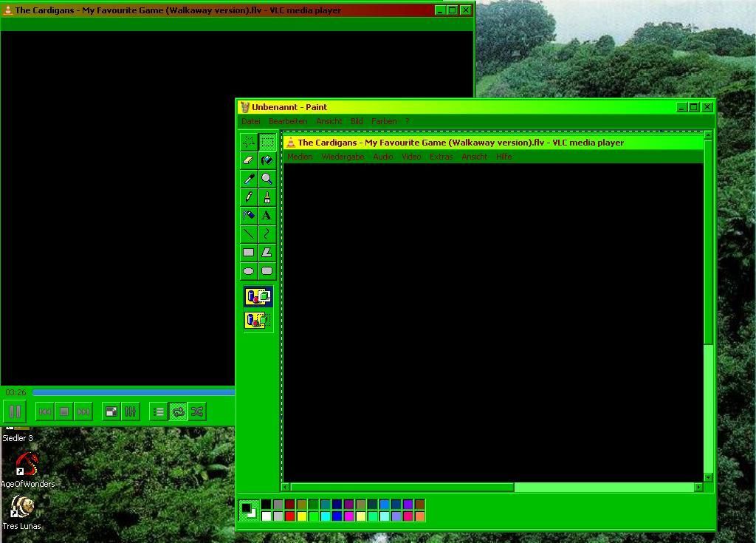
Task: Open VLC extended settings equalizer button
Action: tap(130, 411)
